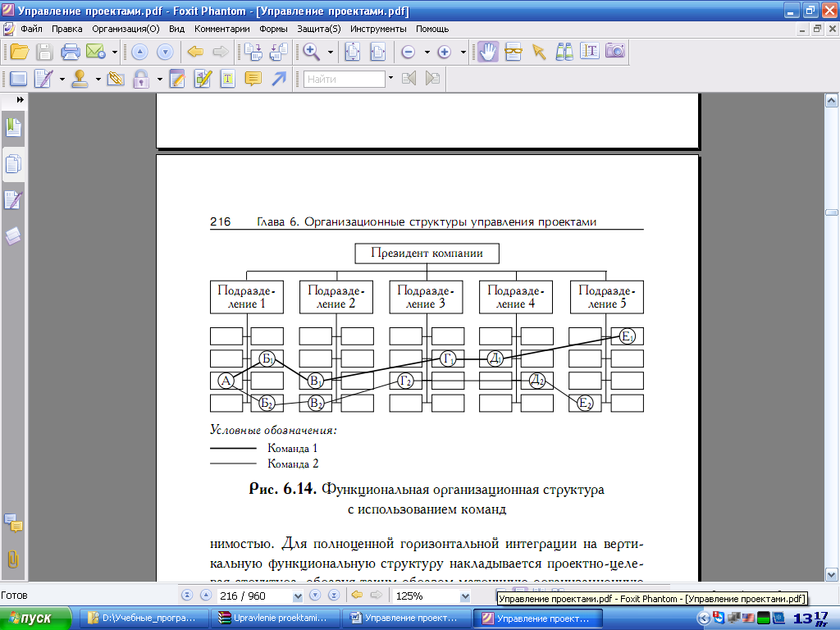Click the Fit Width icon
This screenshot has height=630, width=840.
[378, 52]
